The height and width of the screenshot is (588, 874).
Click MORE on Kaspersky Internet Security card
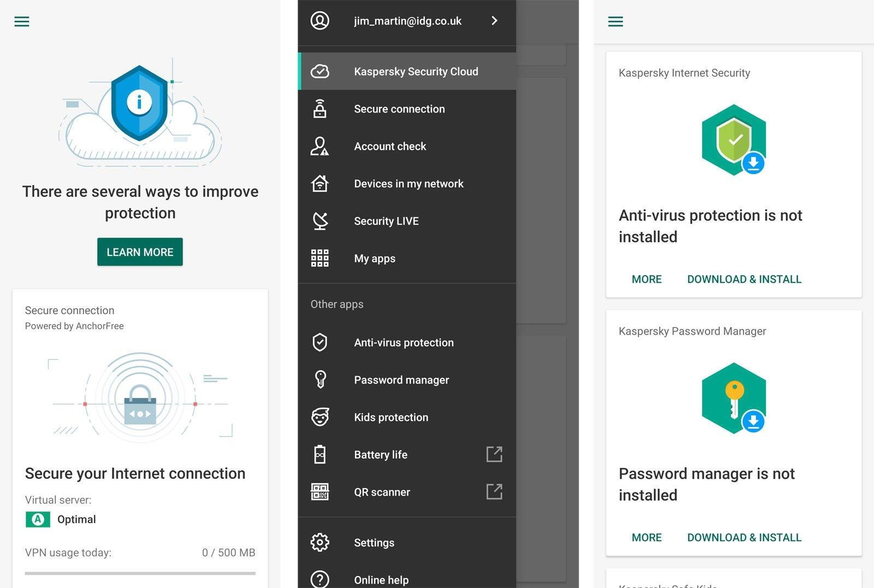tap(647, 279)
